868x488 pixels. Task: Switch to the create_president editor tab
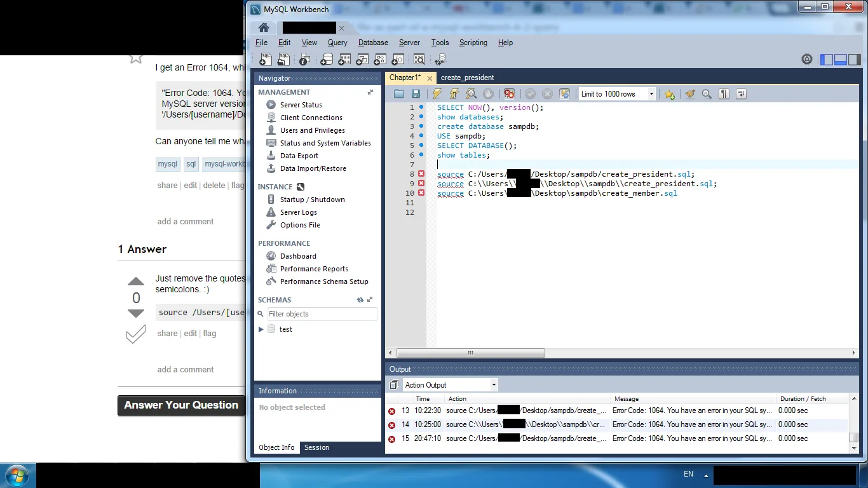click(x=467, y=78)
